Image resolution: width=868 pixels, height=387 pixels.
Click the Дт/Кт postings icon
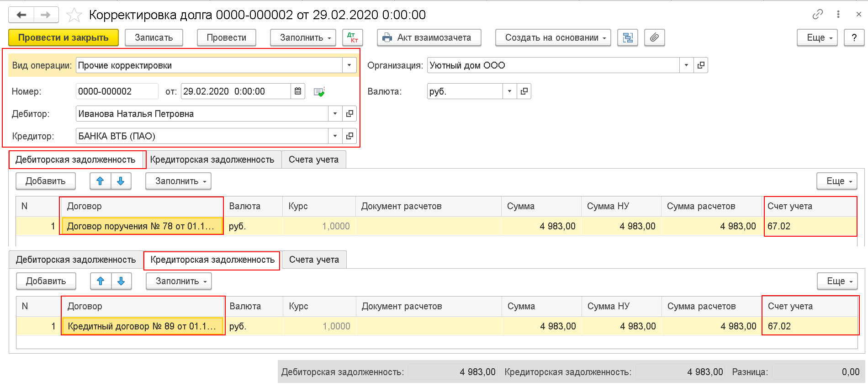click(x=352, y=37)
